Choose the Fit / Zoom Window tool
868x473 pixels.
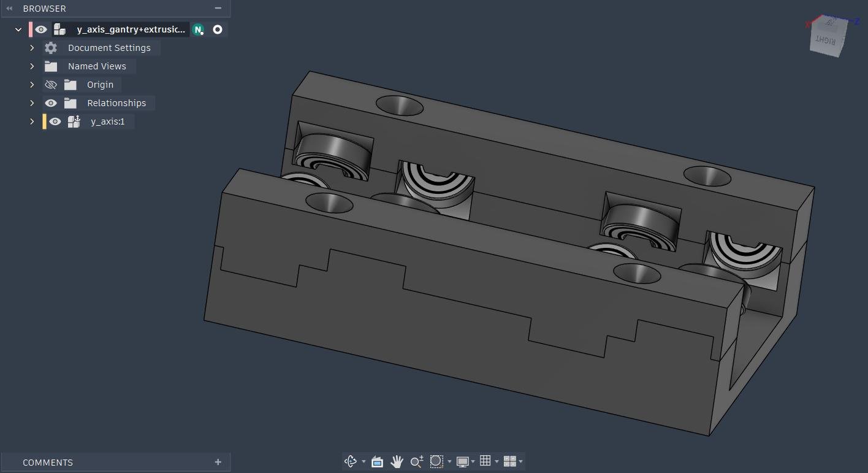click(x=436, y=461)
